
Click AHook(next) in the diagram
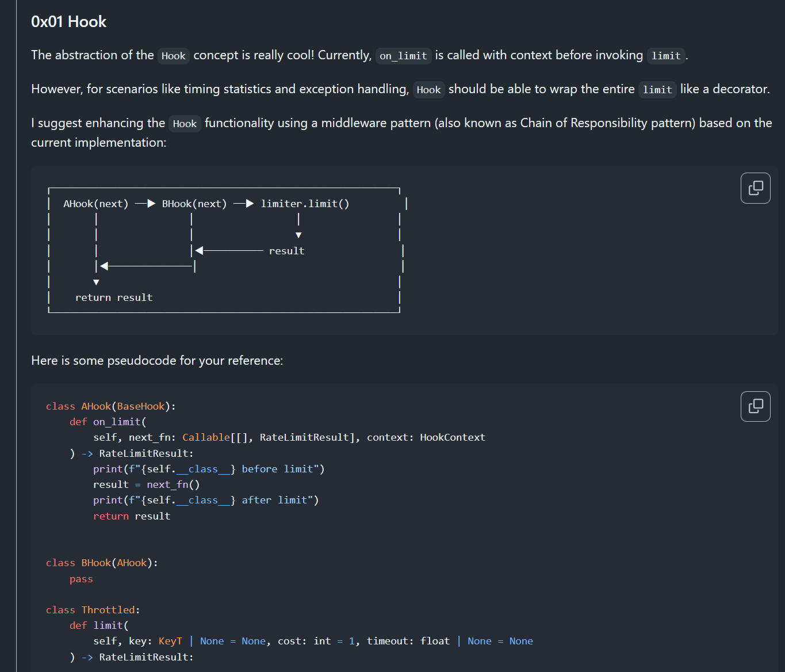[95, 204]
